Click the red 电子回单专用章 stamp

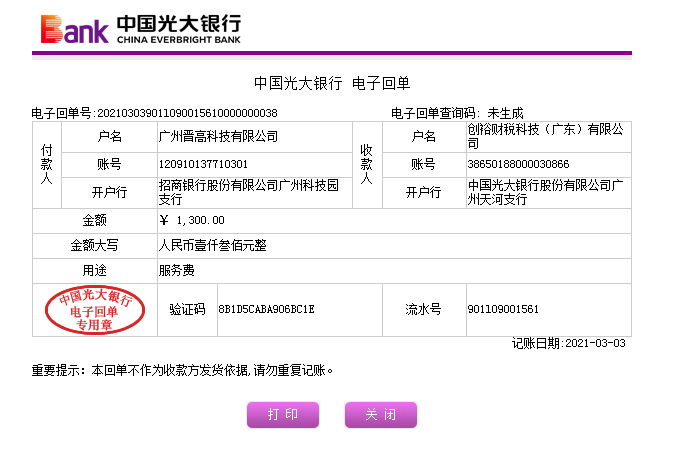coord(95,310)
